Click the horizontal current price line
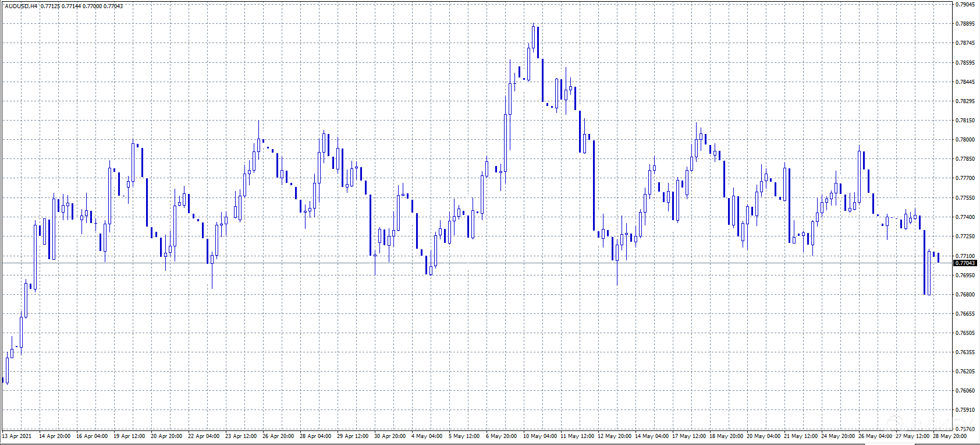The image size is (980, 445). pos(466,263)
